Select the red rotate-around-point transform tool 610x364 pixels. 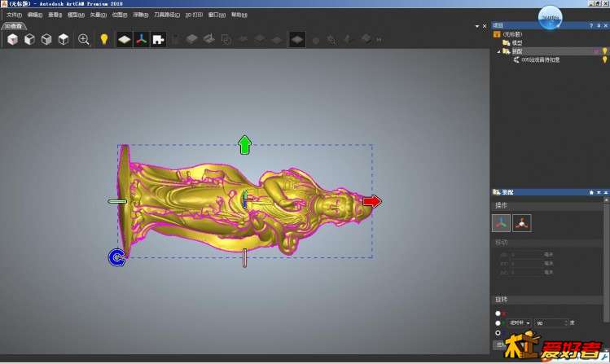(x=522, y=223)
